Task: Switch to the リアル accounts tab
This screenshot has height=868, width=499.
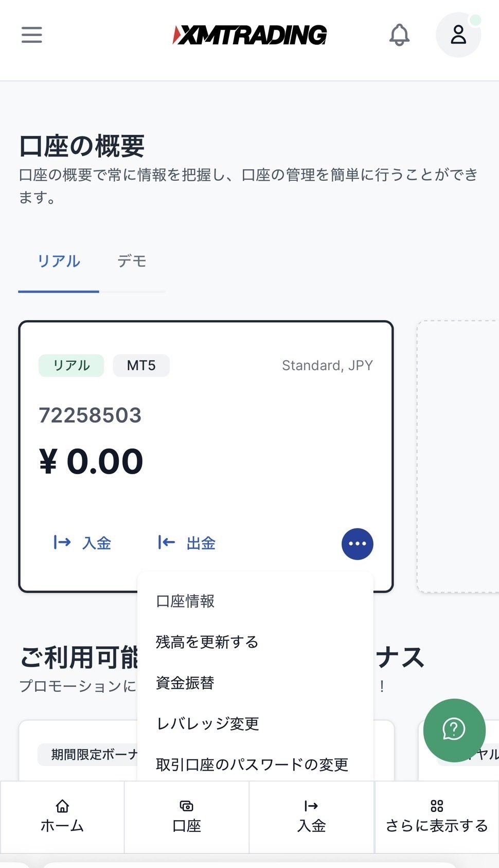Action: (59, 262)
